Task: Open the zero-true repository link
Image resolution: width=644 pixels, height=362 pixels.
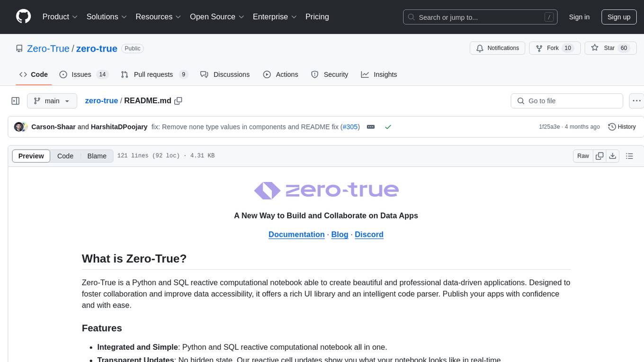Action: [x=97, y=48]
